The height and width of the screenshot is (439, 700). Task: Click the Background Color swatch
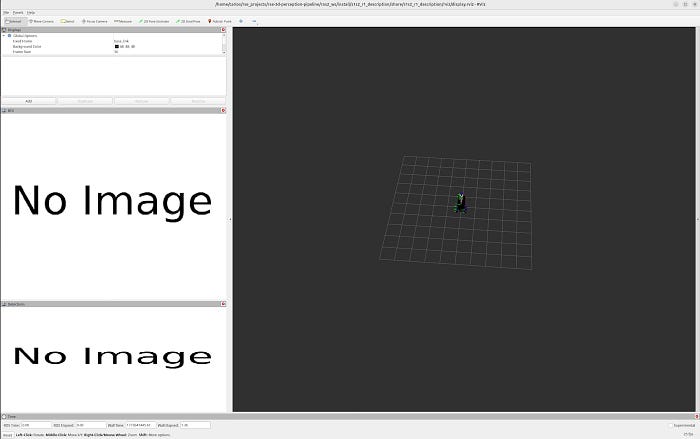116,46
